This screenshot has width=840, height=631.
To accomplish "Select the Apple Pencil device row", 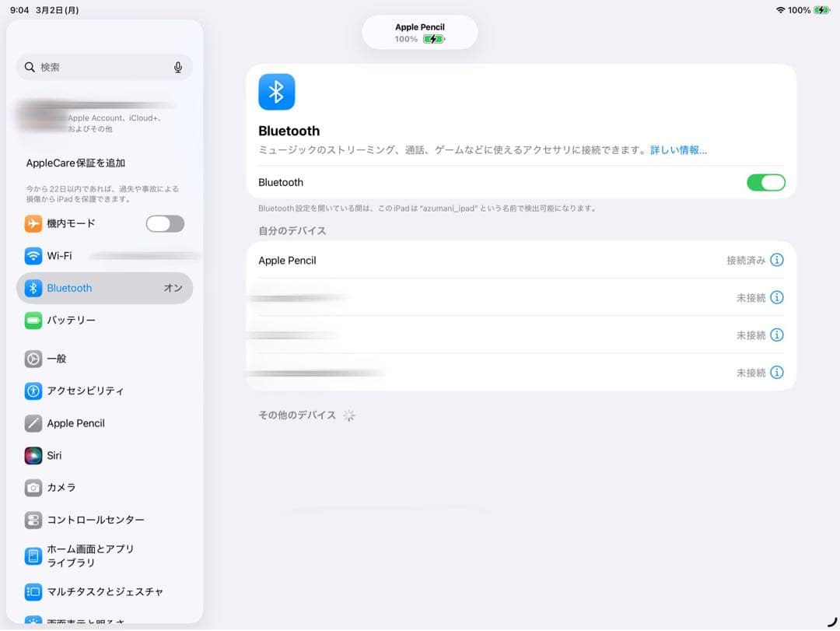I will (521, 260).
